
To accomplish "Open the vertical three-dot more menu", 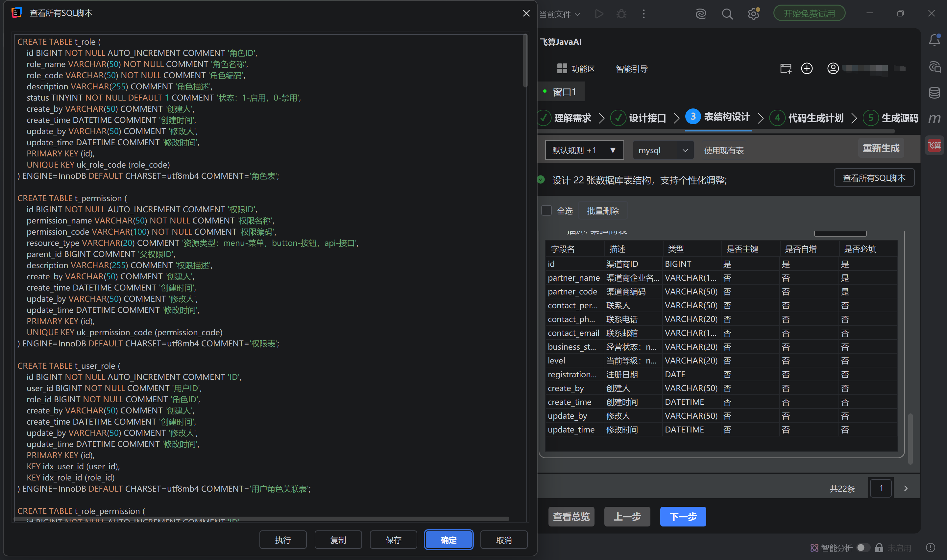I will tap(643, 14).
